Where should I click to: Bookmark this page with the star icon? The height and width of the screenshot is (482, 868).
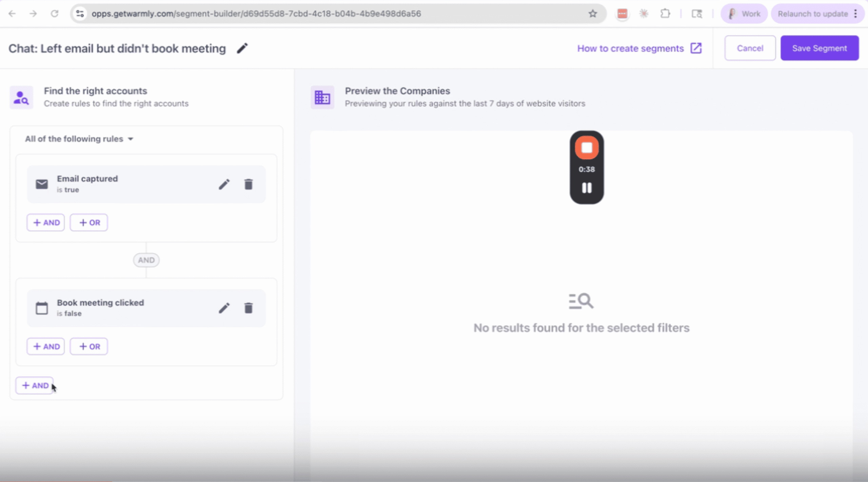592,14
